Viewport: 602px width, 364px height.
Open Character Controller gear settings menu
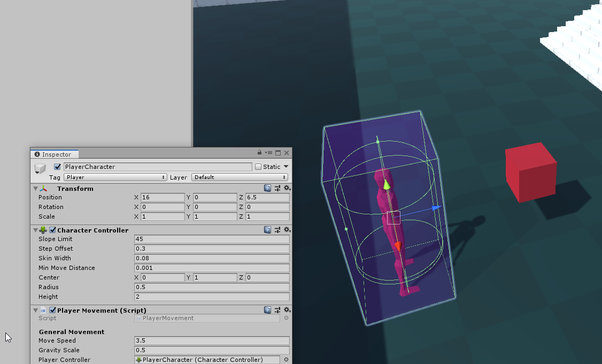[x=287, y=230]
